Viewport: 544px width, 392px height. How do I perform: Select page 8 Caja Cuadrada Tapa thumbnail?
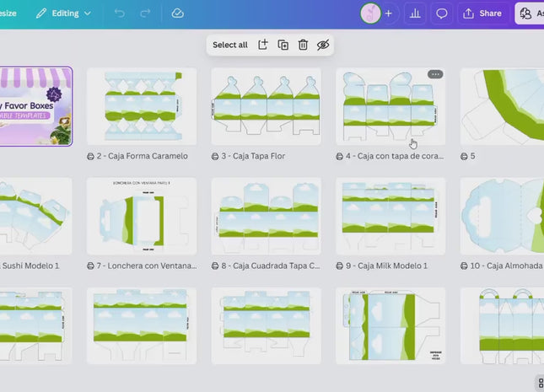tap(267, 216)
